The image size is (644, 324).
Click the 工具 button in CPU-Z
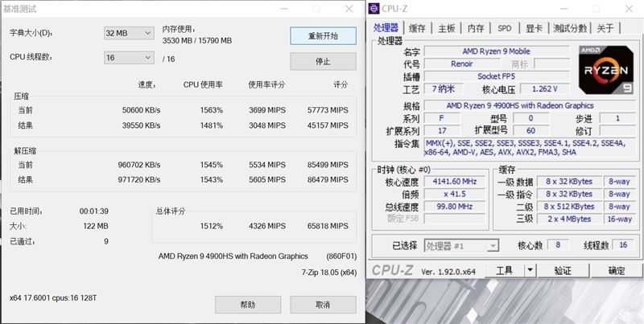pyautogui.click(x=505, y=270)
